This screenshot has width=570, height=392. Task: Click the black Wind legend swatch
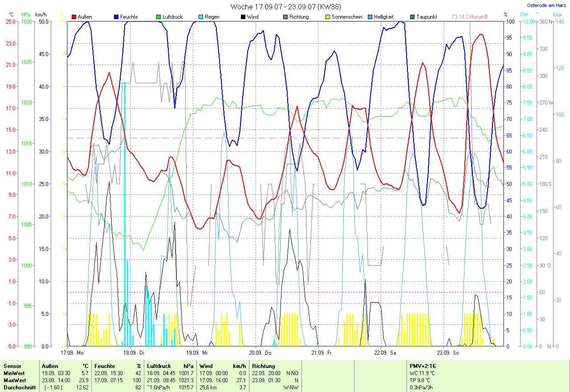coord(244,17)
